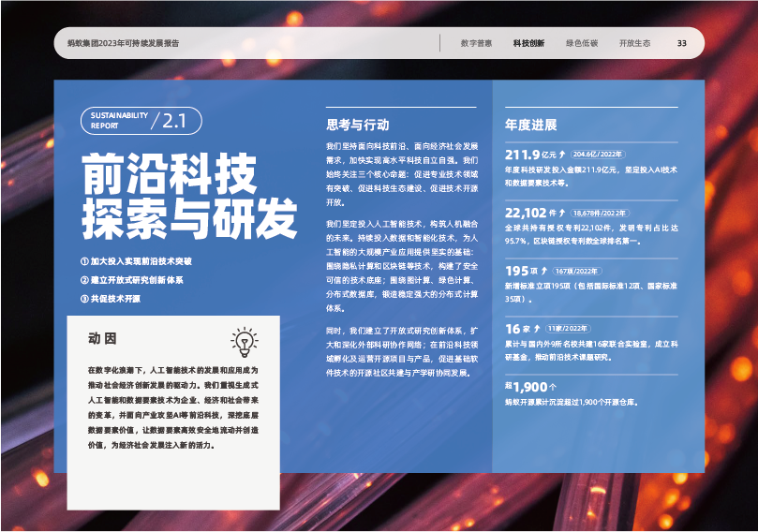Select the 科技创新 tab
The height and width of the screenshot is (532, 758).
[528, 44]
